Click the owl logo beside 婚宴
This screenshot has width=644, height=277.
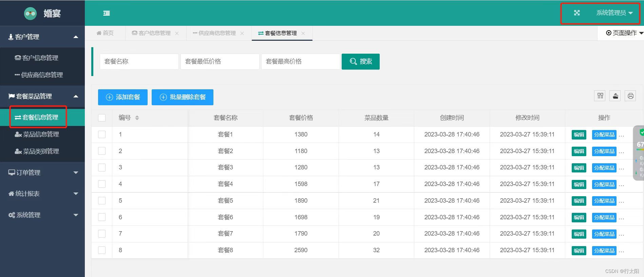(x=31, y=14)
